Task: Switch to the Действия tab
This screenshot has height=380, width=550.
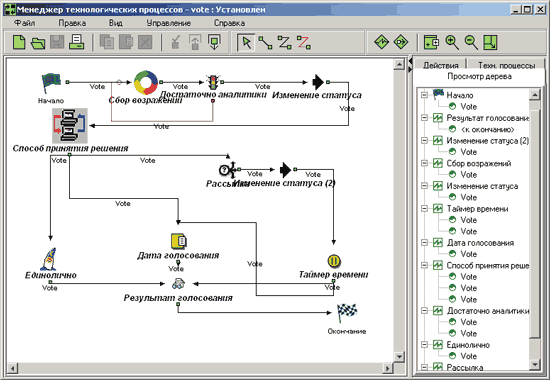Action: click(x=441, y=65)
